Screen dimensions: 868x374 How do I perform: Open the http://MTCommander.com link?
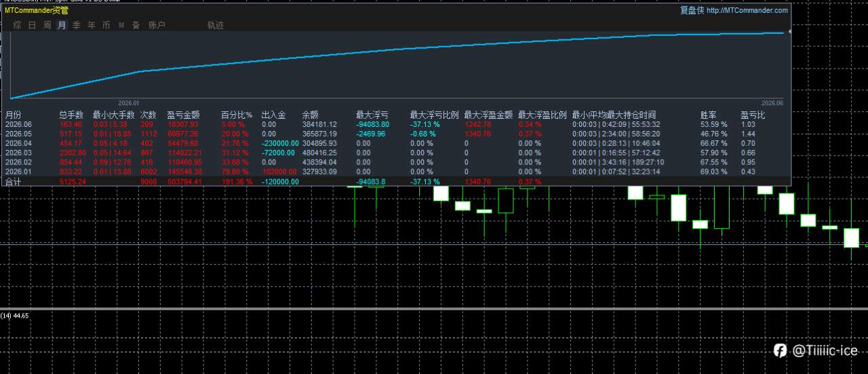pyautogui.click(x=747, y=10)
